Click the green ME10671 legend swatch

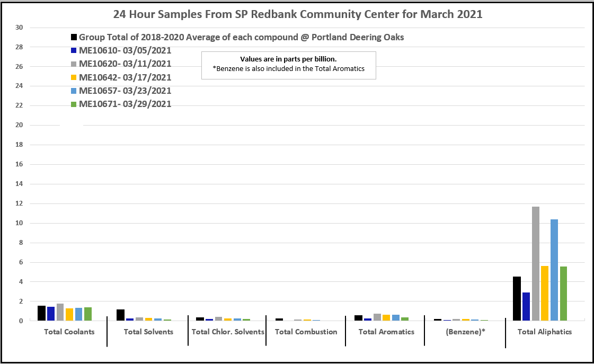(74, 104)
